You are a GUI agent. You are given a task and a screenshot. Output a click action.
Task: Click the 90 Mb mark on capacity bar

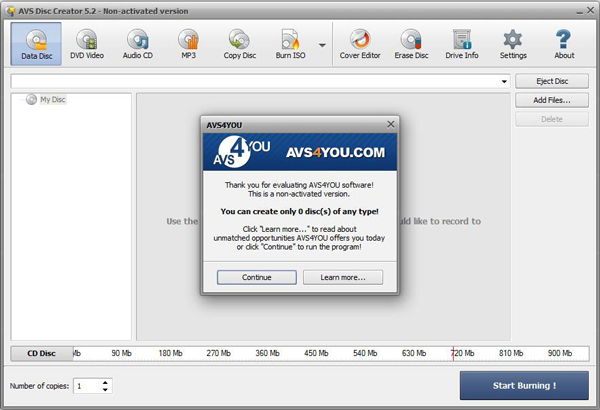tap(121, 353)
